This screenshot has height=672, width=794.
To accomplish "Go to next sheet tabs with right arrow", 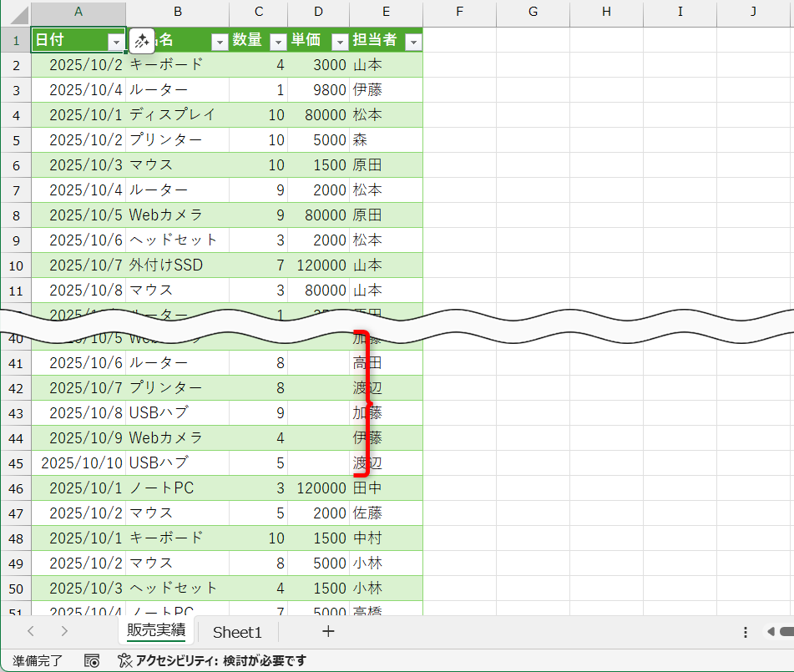I will point(63,631).
